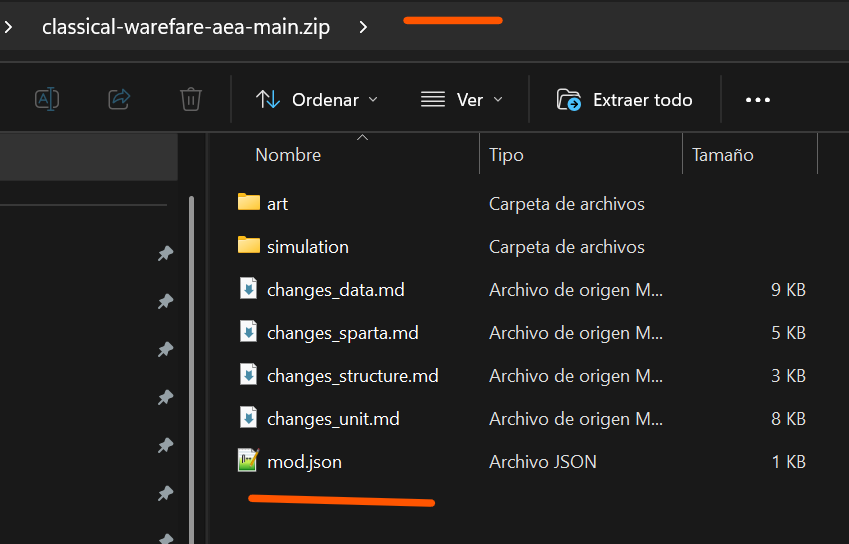Click the Rename icon in toolbar
This screenshot has width=849, height=544.
pyautogui.click(x=47, y=99)
